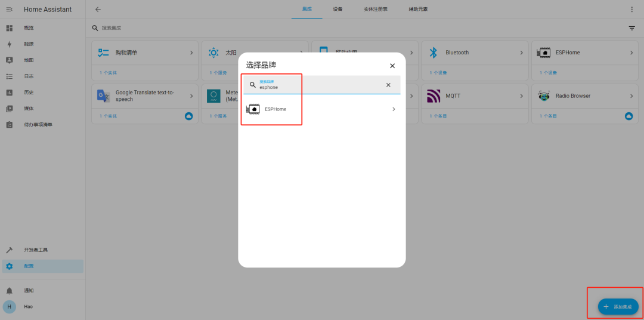Open the integrations filter icon
Viewport: 644px width, 320px height.
click(x=631, y=28)
